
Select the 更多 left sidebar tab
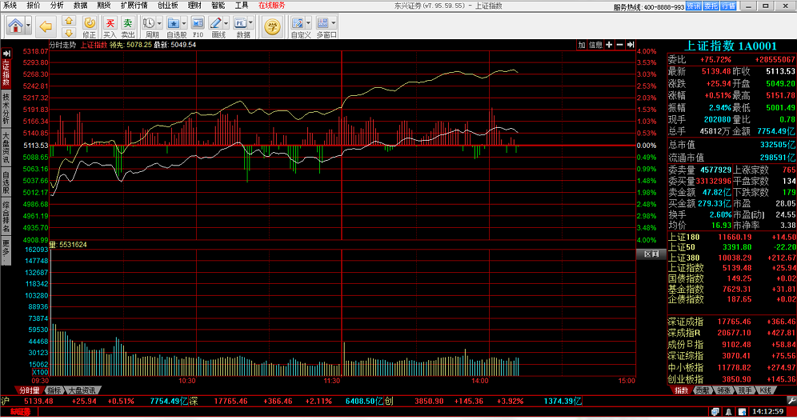[6, 251]
